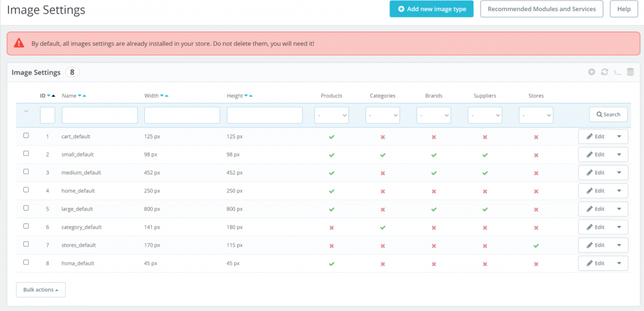Sort Width column ascending arrow
This screenshot has width=644, height=311.
166,96
